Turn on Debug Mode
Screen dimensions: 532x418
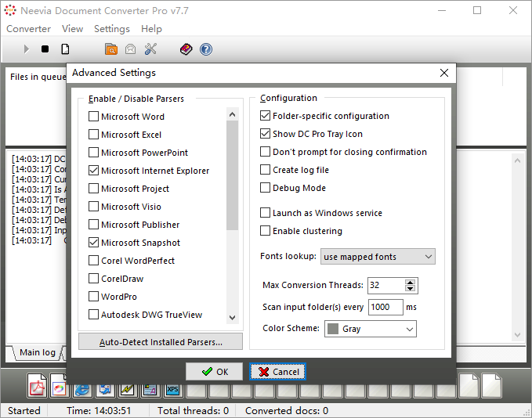(265, 187)
